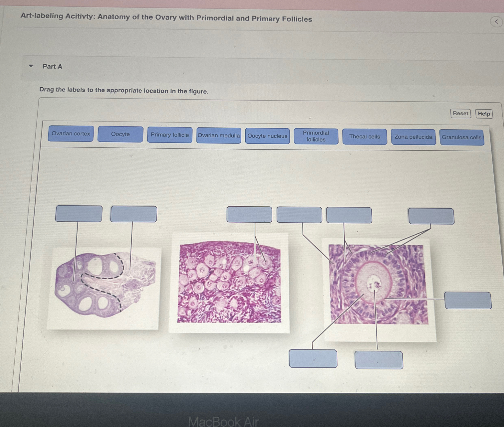Screen dimensions: 504x427
Task: Pick the Primary follicle label
Action: pyautogui.click(x=170, y=135)
